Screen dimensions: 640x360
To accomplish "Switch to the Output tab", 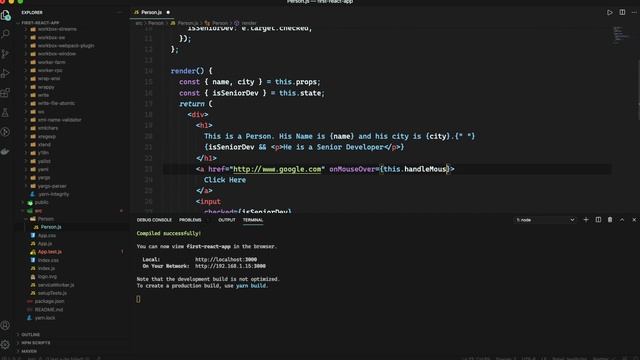I will pyautogui.click(x=227, y=220).
